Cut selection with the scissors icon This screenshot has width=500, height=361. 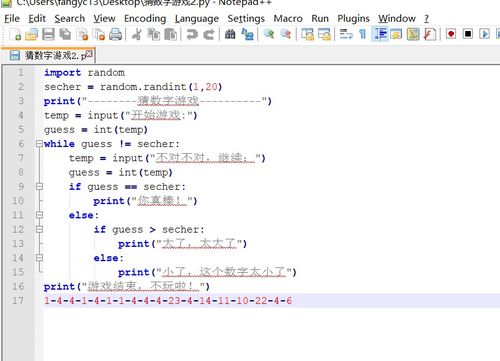[x=136, y=34]
